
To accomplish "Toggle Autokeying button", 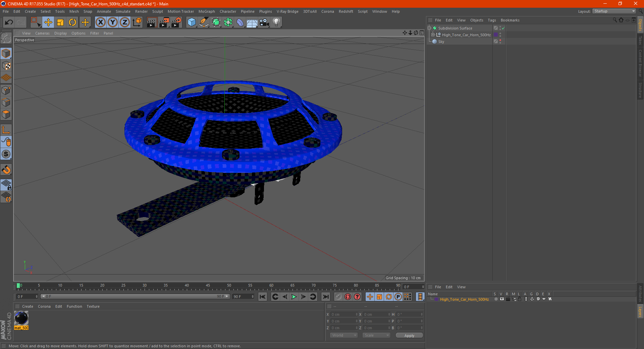I will pos(348,297).
